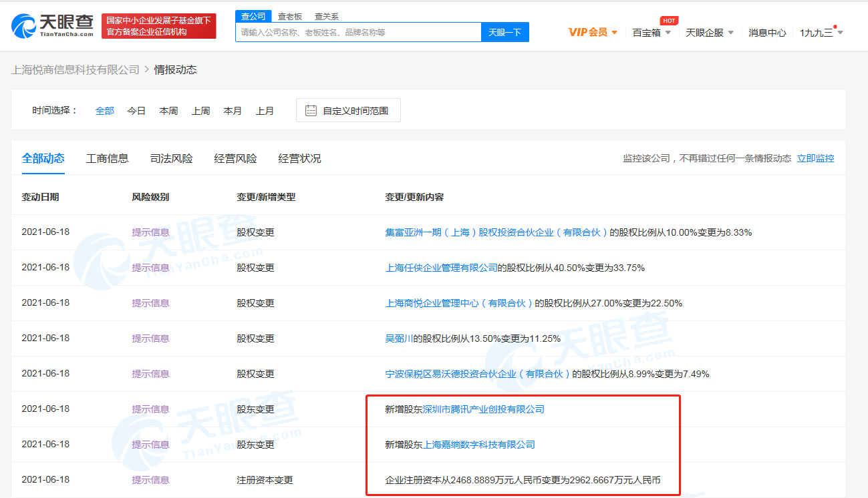Screen dimensions: 868x498
Task: Click the HOT badge above 百宝箱
Action: pos(669,20)
